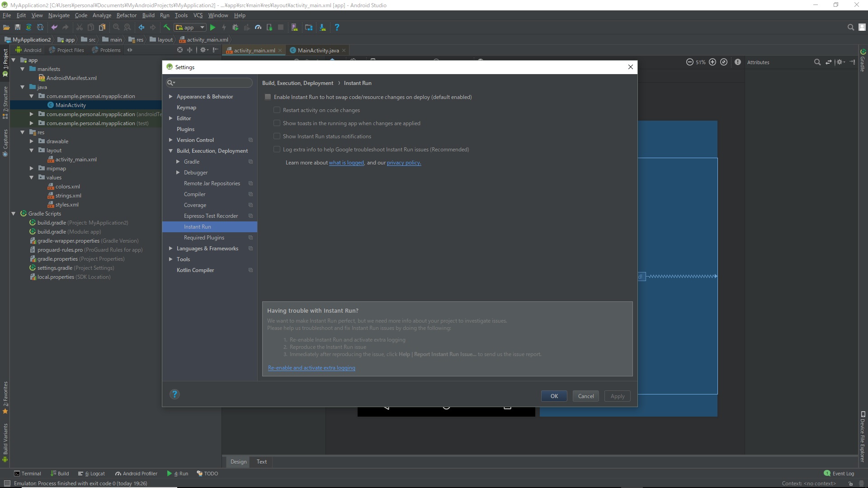Screen dimensions: 868x488
Task: Open the VCS menu
Action: pos(198,15)
